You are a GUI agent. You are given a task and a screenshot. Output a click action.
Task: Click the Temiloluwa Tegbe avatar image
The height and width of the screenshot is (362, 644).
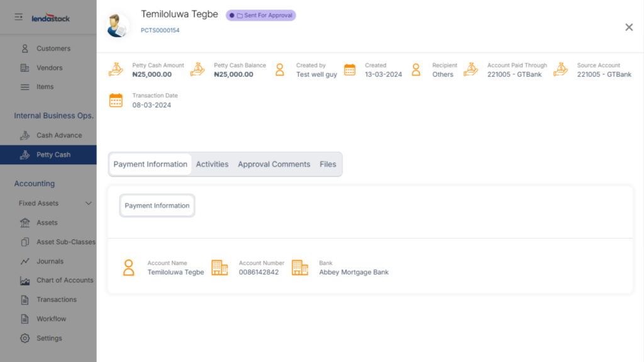pos(116,25)
